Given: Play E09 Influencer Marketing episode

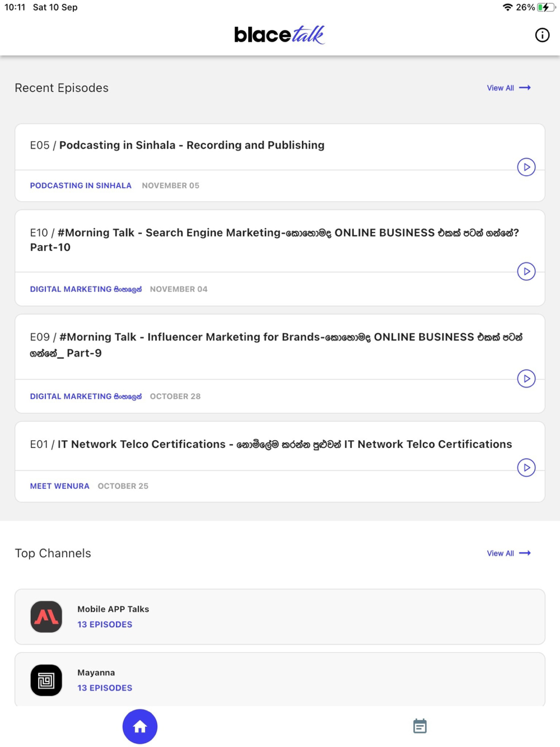Looking at the screenshot, I should tap(526, 379).
